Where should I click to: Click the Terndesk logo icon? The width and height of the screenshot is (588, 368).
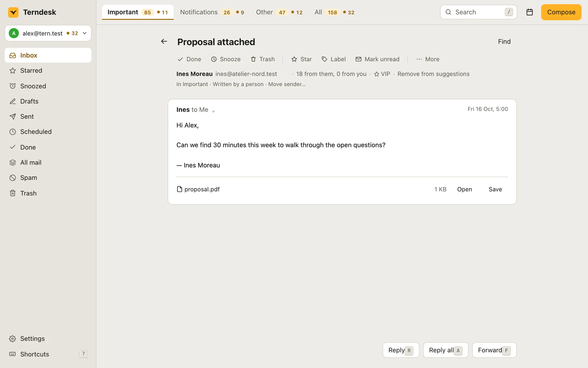[x=13, y=12]
